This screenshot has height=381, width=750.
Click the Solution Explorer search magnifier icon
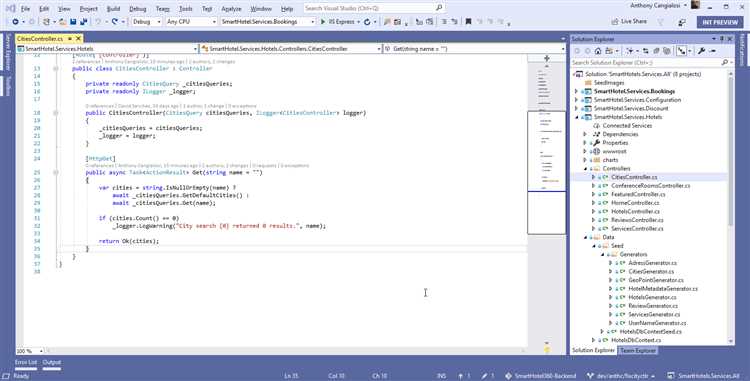coord(724,63)
